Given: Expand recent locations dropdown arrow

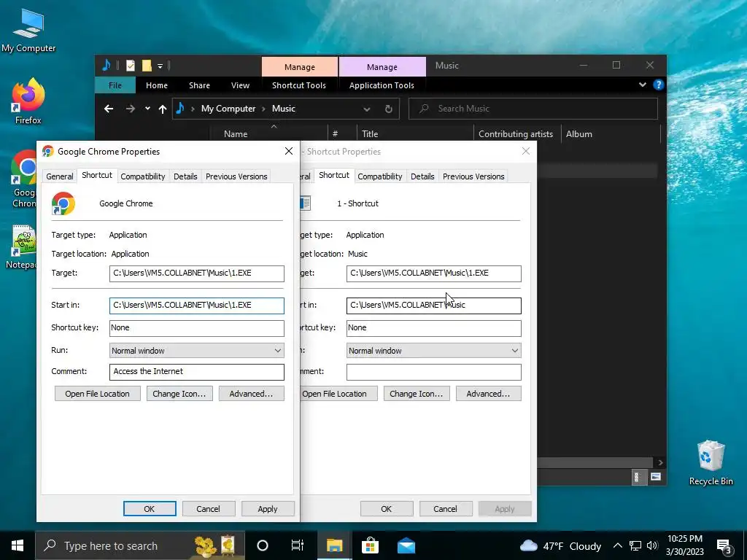Looking at the screenshot, I should pyautogui.click(x=147, y=109).
